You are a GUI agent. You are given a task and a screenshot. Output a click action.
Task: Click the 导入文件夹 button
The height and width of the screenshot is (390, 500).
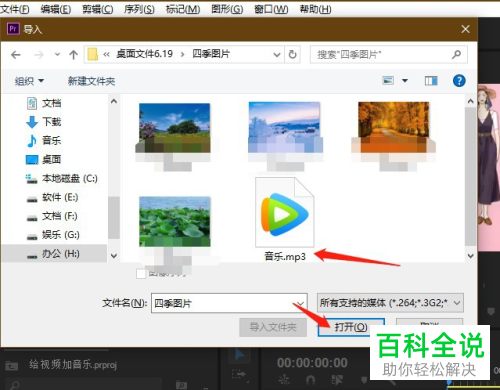(x=273, y=327)
